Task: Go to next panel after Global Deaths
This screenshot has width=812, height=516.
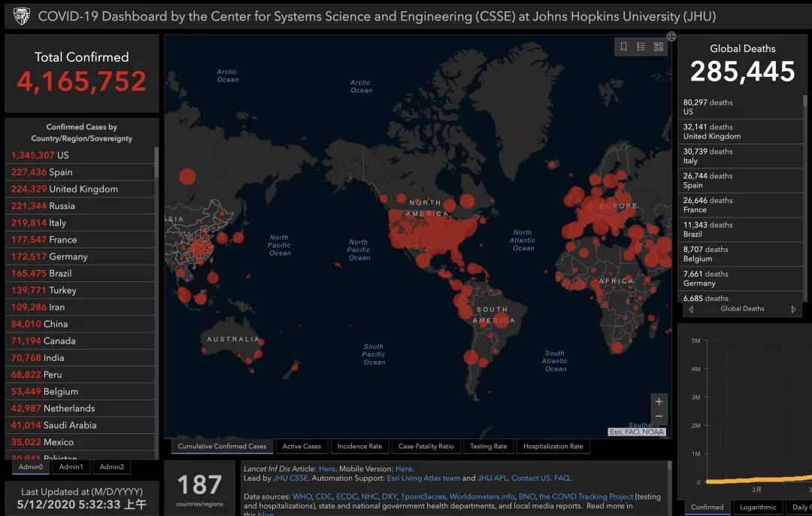Action: tap(792, 309)
